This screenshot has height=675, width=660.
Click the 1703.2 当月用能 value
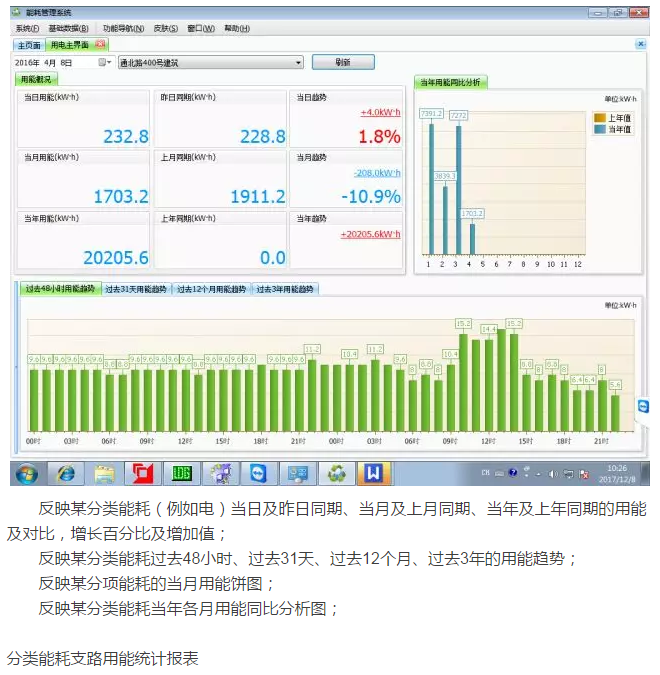point(121,197)
